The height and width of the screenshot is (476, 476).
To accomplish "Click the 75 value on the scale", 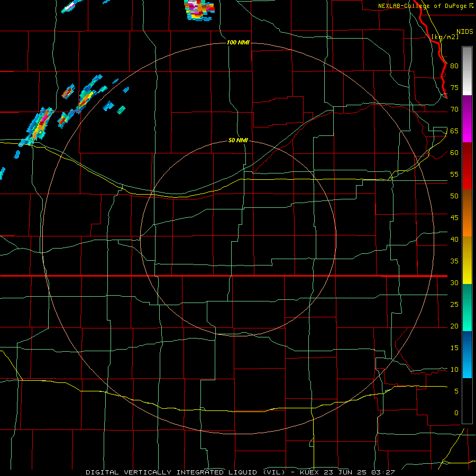I will [x=454, y=87].
